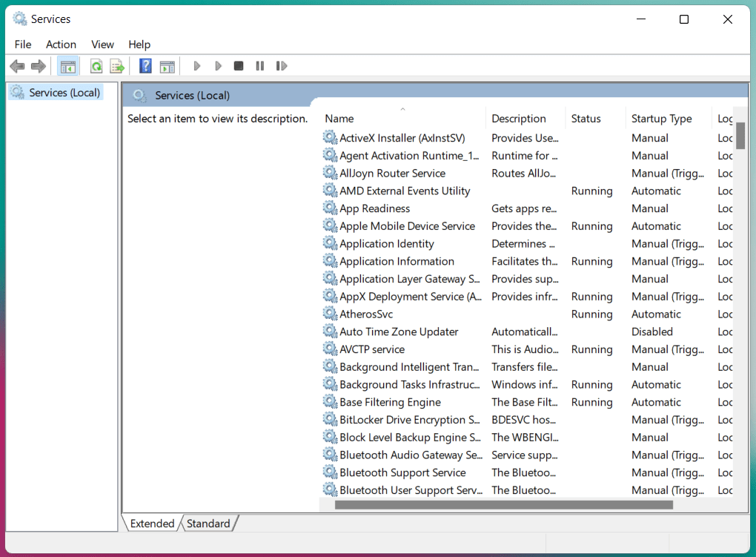Open the View menu
Image resolution: width=756 pixels, height=557 pixels.
click(102, 45)
